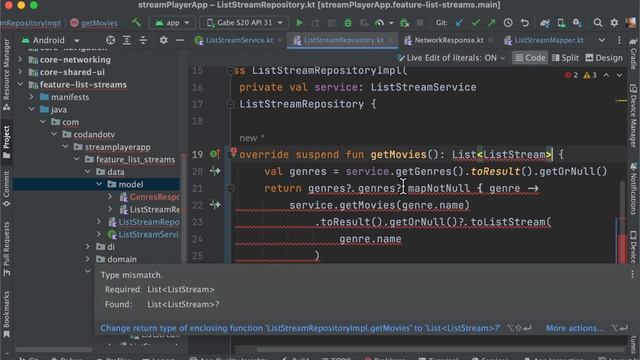Click the Sync Project with Gradle elephant icon
640x360 pixels.
(544, 23)
